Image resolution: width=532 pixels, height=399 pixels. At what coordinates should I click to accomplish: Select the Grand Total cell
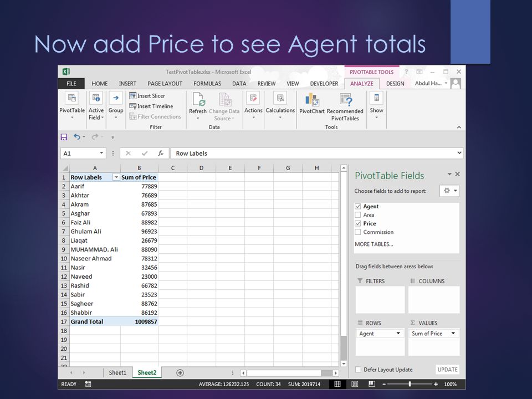pyautogui.click(x=95, y=321)
